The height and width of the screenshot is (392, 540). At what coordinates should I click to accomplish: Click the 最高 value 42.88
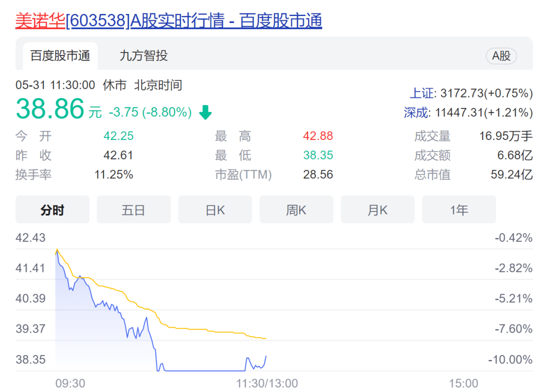(317, 136)
